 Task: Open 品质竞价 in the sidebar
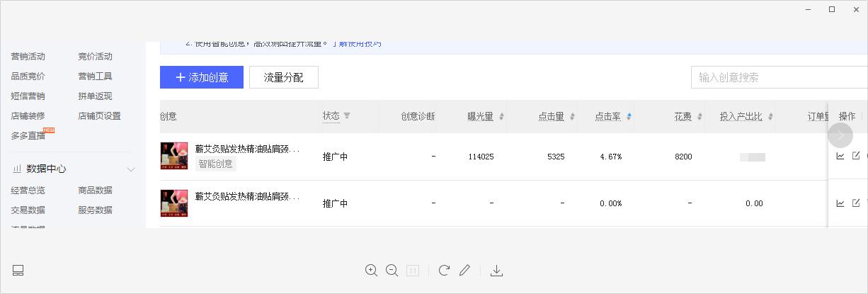(x=28, y=77)
